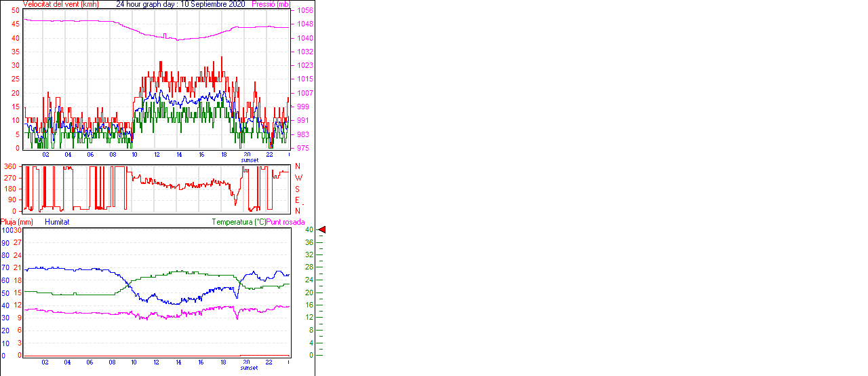
Task: Click the 'Humitat' legend label
Action: pyautogui.click(x=57, y=222)
